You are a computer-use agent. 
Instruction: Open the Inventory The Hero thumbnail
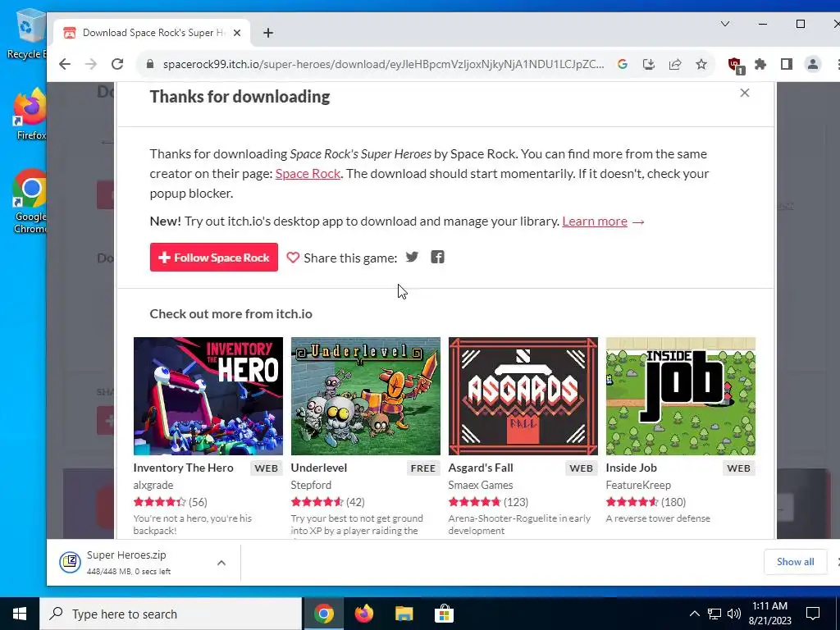[x=208, y=396]
